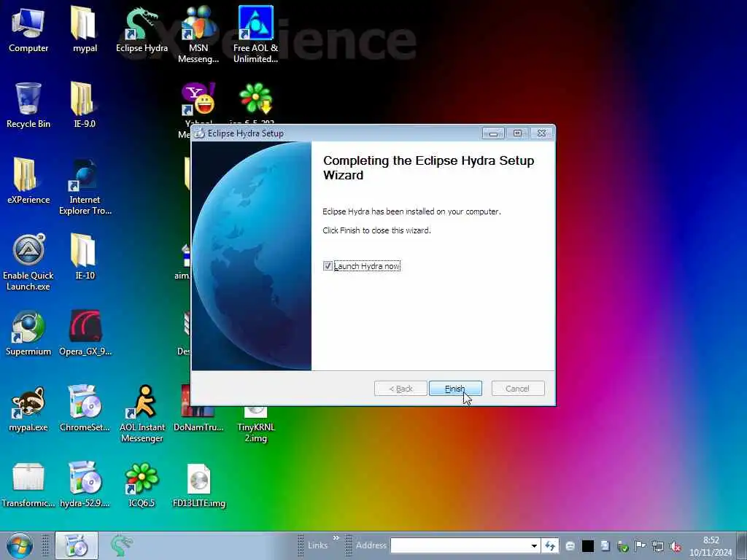Select the MSN Messenger desktop shortcut
The height and width of the screenshot is (560, 747).
pos(198,35)
